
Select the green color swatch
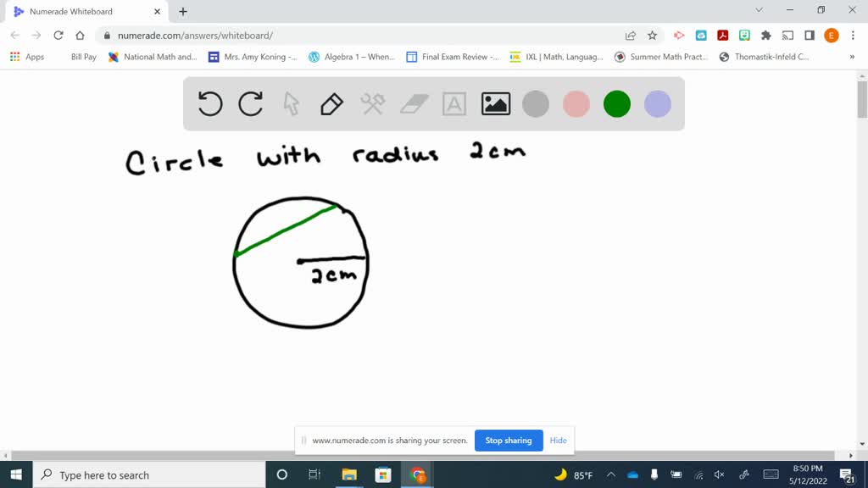click(x=616, y=103)
